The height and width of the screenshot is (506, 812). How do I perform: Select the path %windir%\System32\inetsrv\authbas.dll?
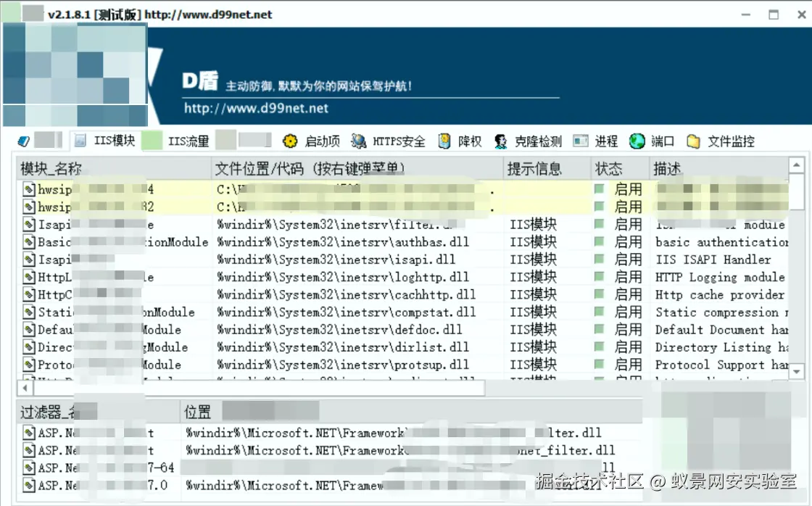pos(343,242)
